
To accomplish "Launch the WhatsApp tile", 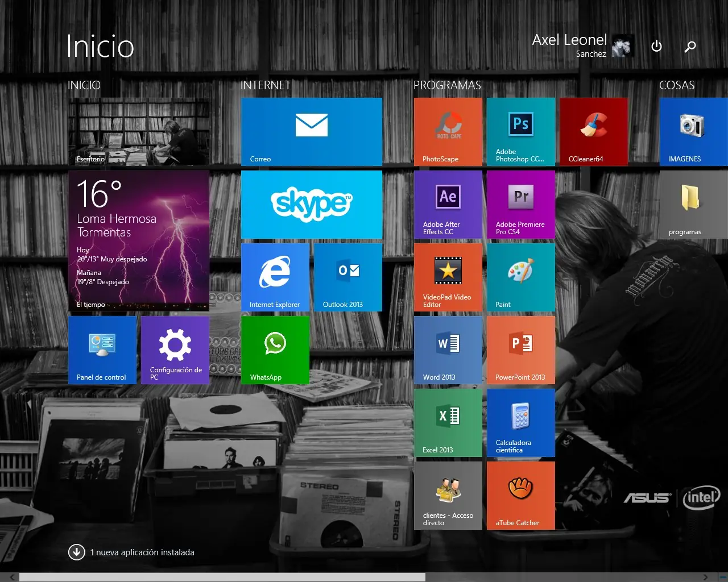I will 275,350.
